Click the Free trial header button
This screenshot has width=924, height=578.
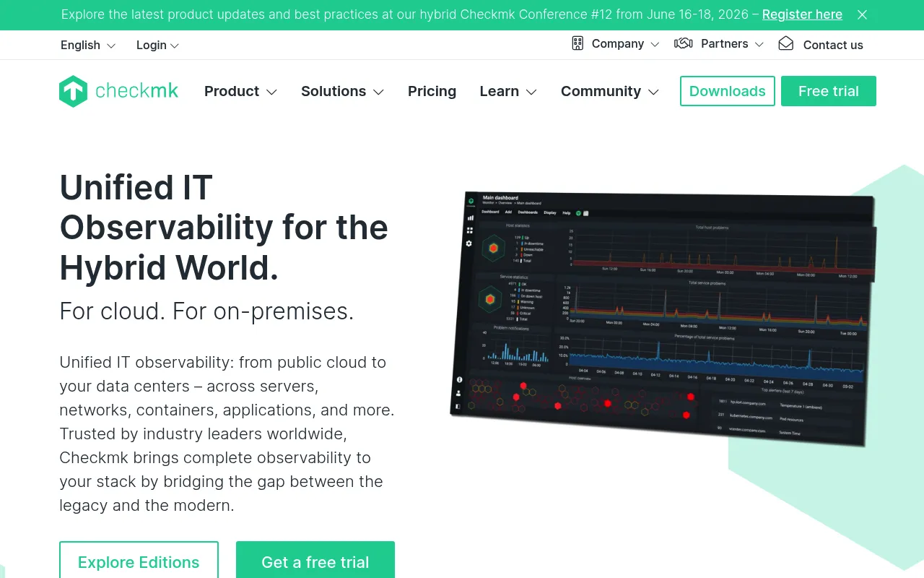[x=829, y=91]
